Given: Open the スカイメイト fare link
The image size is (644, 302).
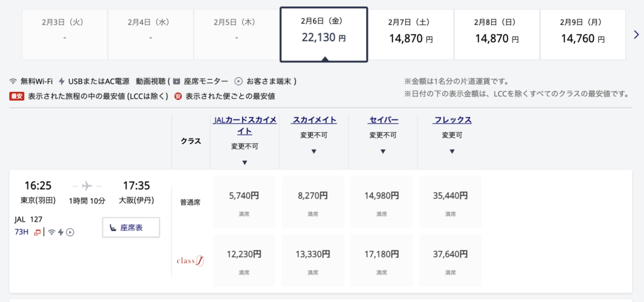Looking at the screenshot, I should (x=314, y=120).
